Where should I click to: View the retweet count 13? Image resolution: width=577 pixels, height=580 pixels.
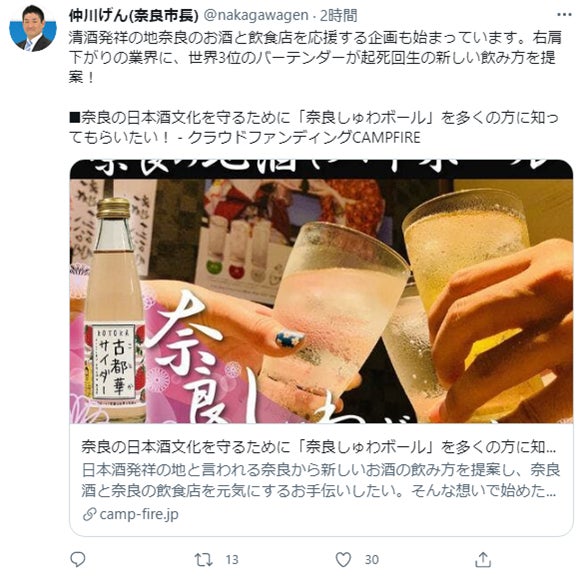pyautogui.click(x=232, y=560)
